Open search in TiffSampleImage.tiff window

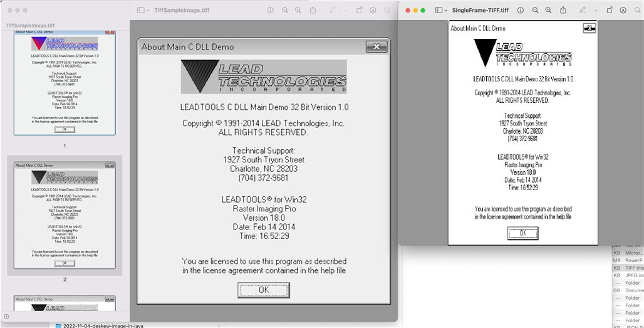point(387,10)
